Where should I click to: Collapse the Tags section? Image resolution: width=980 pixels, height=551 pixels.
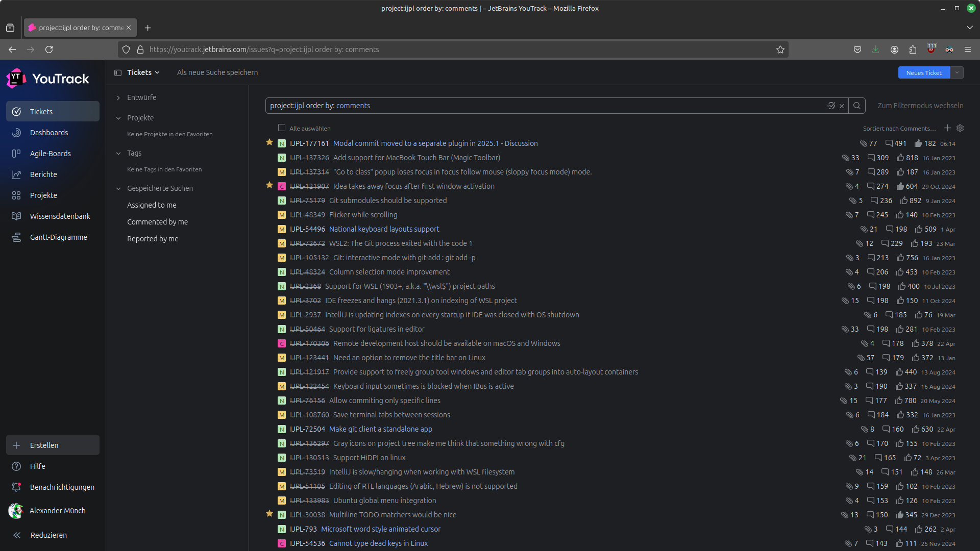point(118,153)
